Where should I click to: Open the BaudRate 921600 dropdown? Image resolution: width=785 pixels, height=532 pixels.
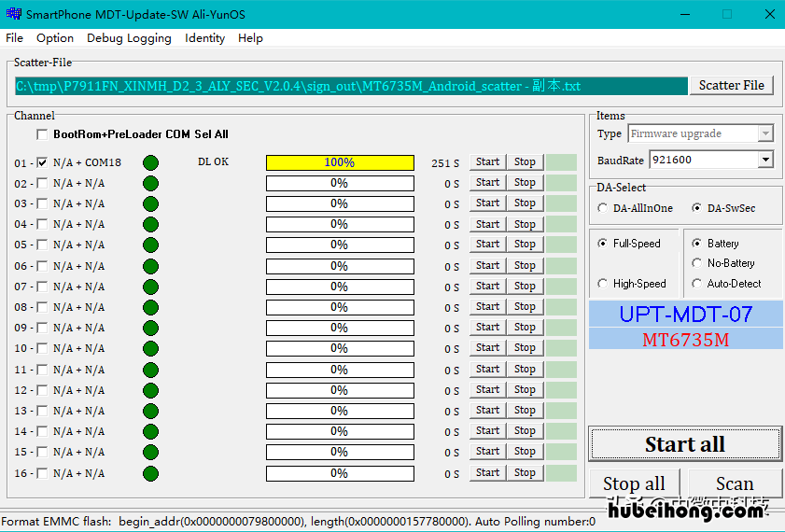[x=765, y=160]
